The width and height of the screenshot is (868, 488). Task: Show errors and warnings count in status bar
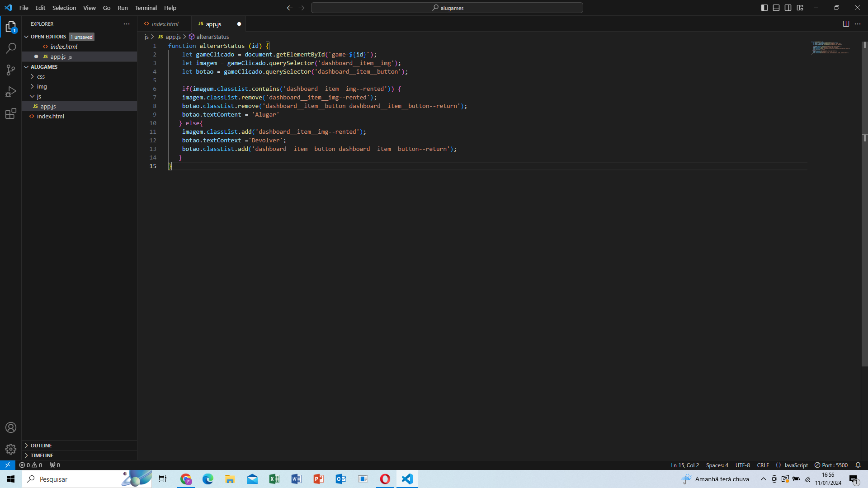31,465
